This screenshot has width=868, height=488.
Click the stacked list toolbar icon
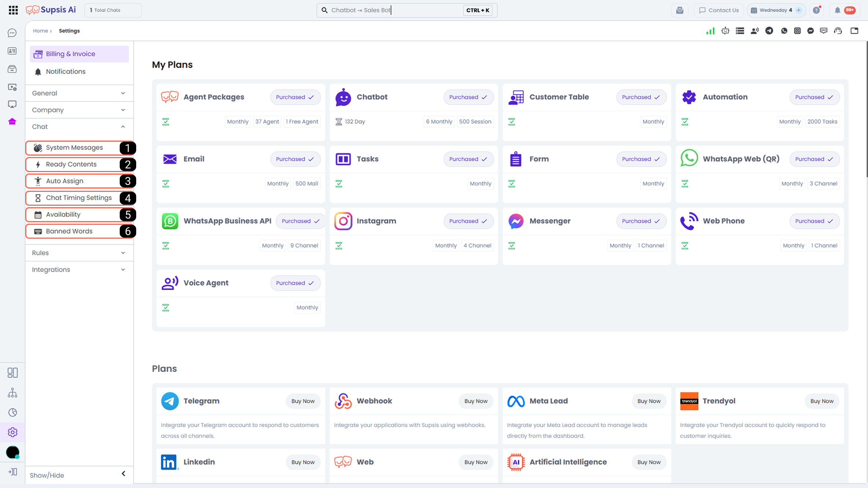(740, 31)
